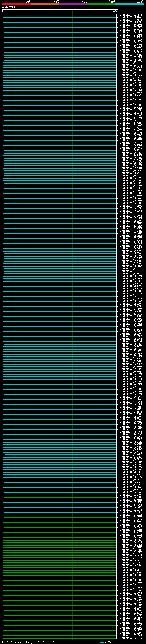Open hit UniRef100_Q8DM94
146x644 pixels.
(x=131, y=35)
